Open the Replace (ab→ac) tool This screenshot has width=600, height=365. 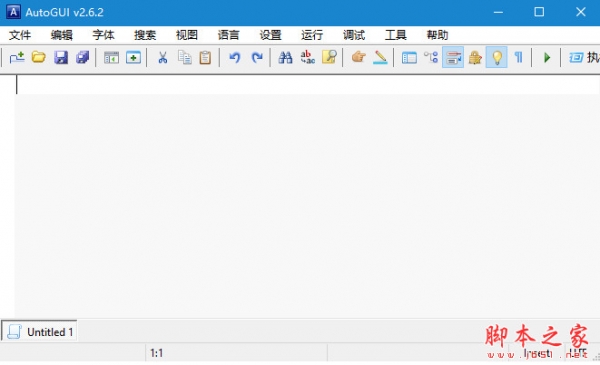[307, 57]
